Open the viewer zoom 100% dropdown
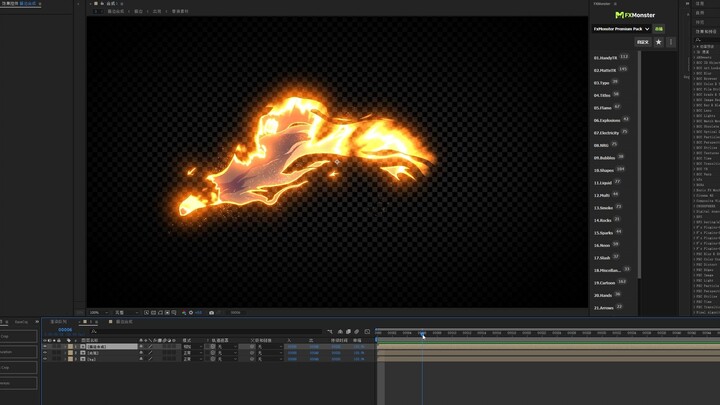 pyautogui.click(x=97, y=312)
